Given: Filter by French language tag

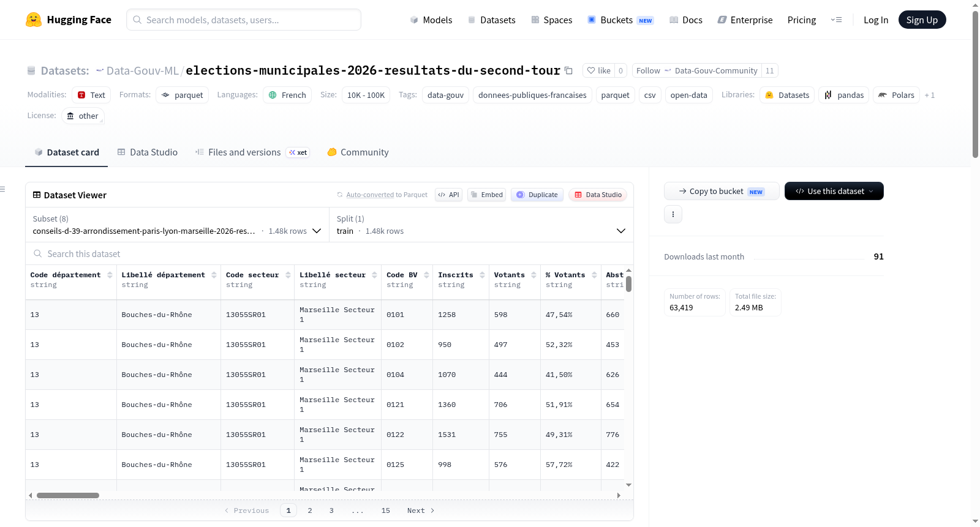Looking at the screenshot, I should pyautogui.click(x=287, y=95).
